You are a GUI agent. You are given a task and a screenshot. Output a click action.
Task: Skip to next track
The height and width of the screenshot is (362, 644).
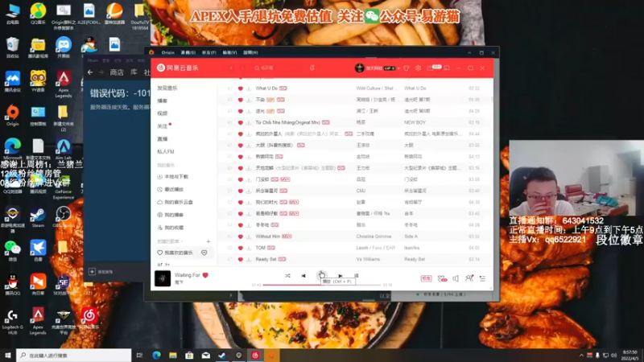coord(340,276)
